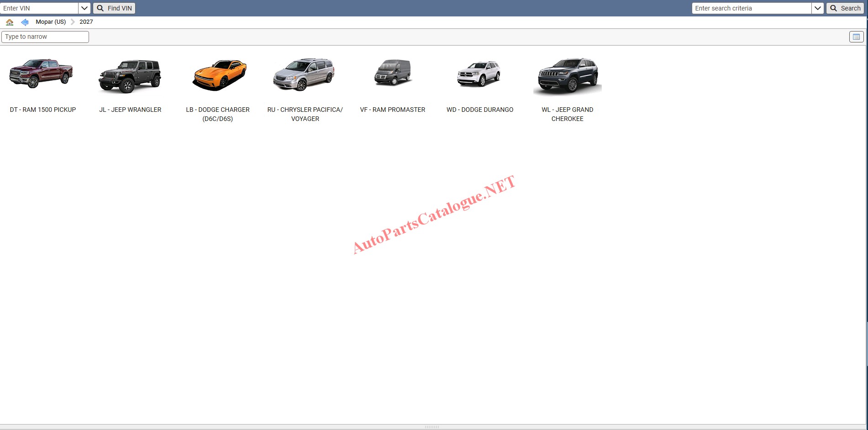This screenshot has width=868, height=430.
Task: Click the Type to narrow filter box
Action: (45, 37)
